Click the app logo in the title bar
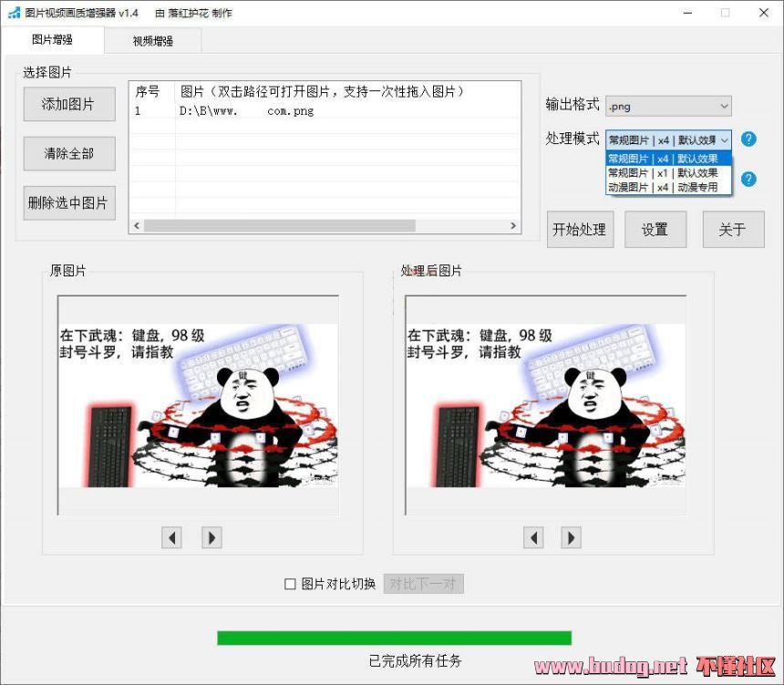Screen dimensions: 784x685 [14, 13]
